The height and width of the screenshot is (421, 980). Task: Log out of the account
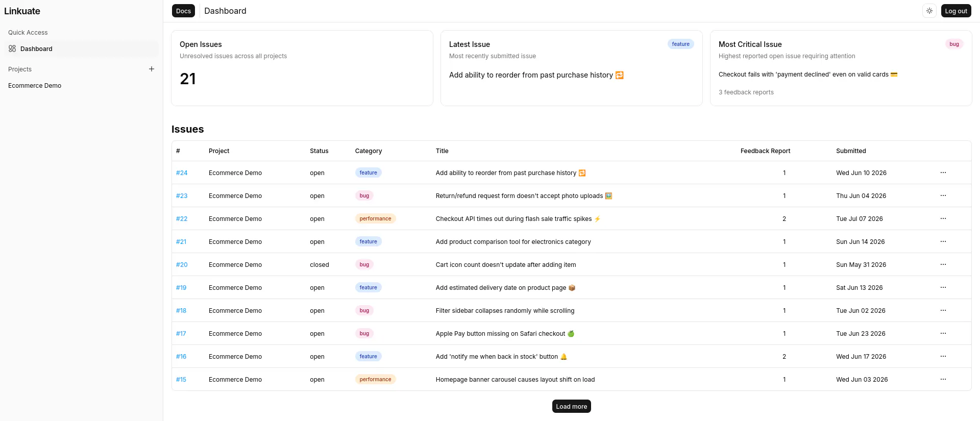[x=956, y=11]
